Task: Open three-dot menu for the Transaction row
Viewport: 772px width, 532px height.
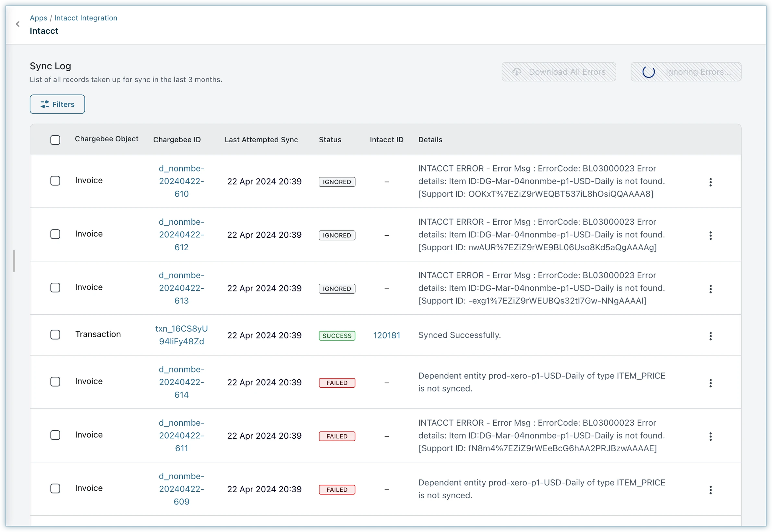Action: (710, 336)
